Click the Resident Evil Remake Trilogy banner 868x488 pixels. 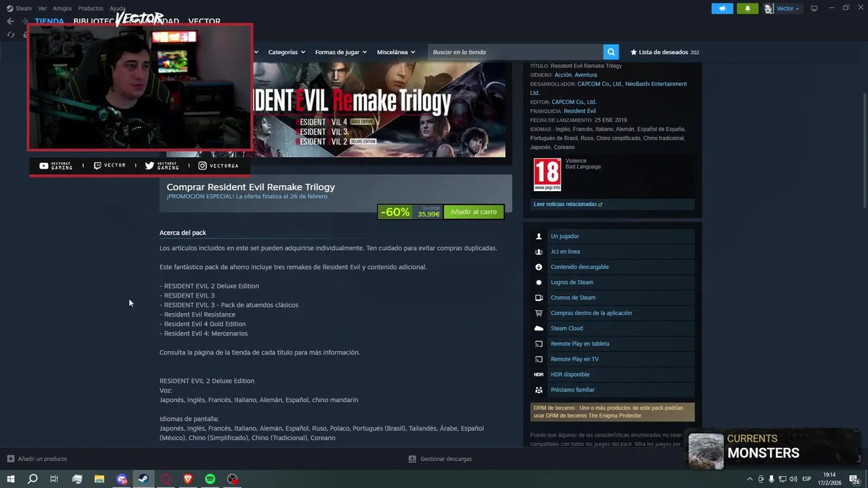coord(379,110)
